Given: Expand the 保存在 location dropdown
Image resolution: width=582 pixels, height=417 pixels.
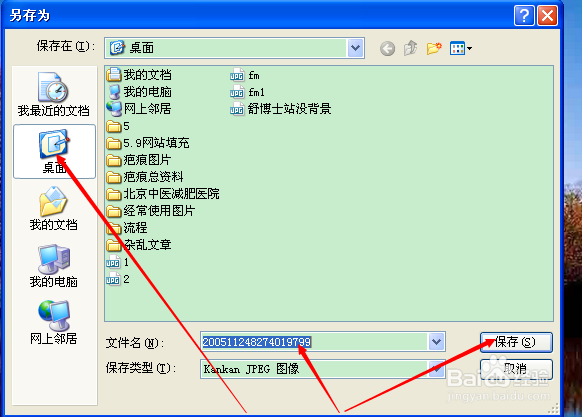Looking at the screenshot, I should 355,48.
